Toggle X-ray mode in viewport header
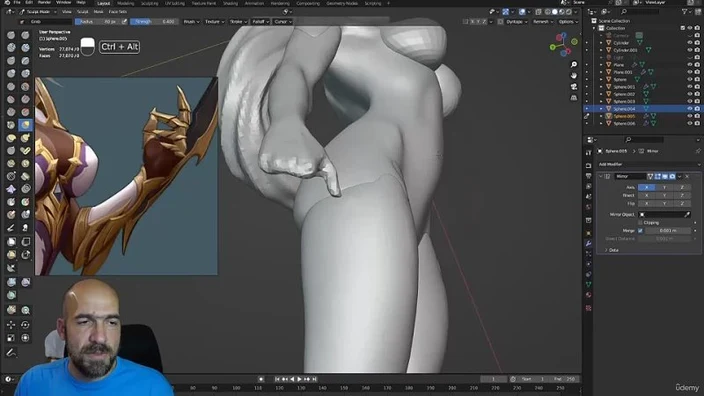 (x=538, y=12)
